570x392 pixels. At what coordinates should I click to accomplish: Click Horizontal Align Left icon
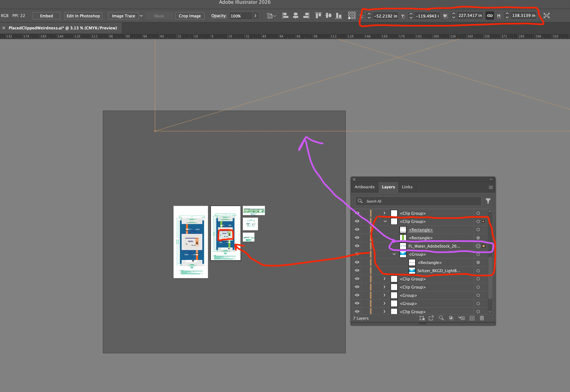click(x=285, y=16)
